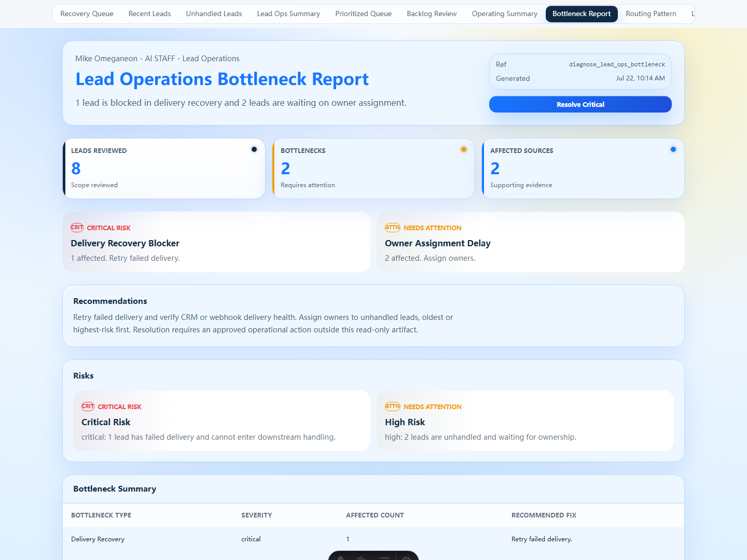The height and width of the screenshot is (560, 747).
Task: Switch to the Backlog Review tab
Action: coord(432,14)
